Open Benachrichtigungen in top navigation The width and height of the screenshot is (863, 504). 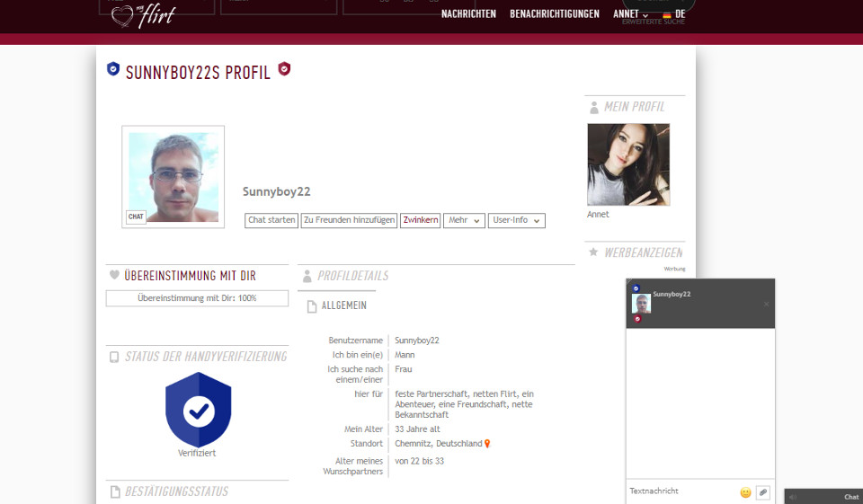coord(555,13)
